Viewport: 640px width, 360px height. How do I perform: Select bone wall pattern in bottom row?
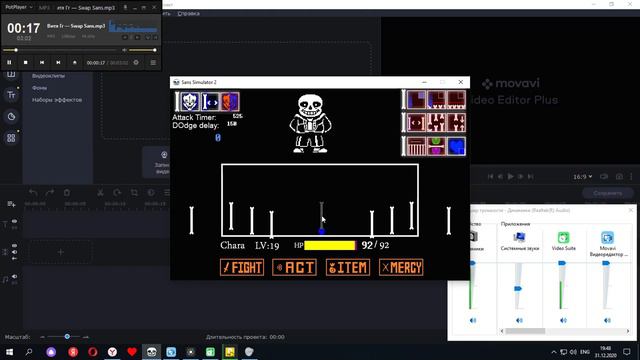coord(416,146)
